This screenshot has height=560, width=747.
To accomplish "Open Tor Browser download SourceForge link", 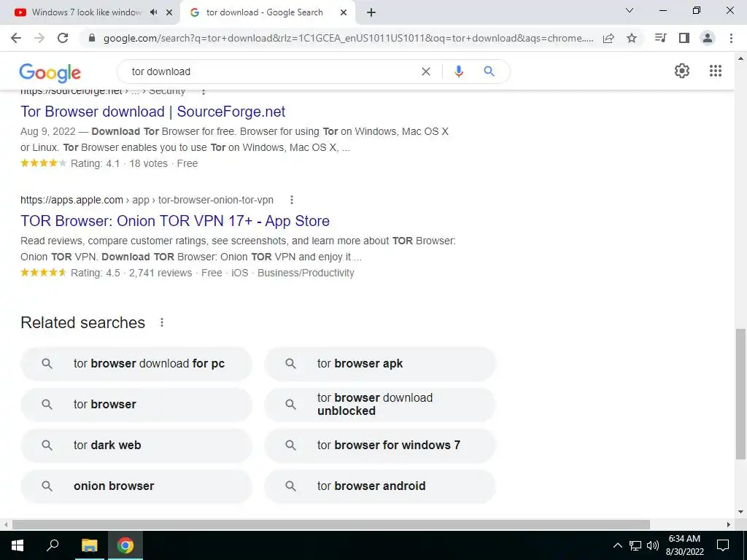I will [x=153, y=112].
